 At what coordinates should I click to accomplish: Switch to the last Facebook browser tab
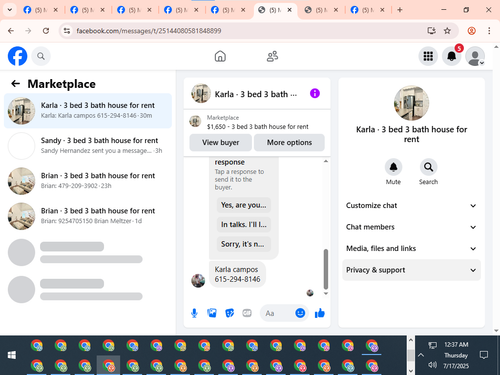[368, 10]
